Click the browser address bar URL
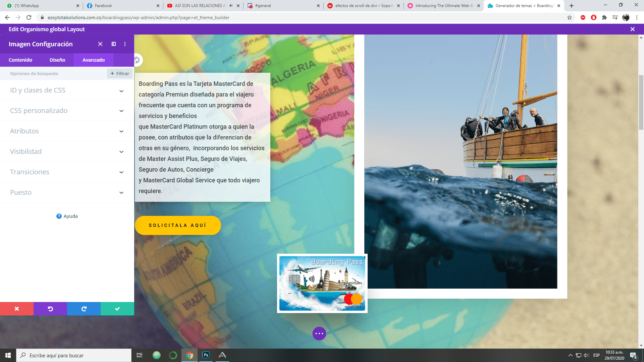Image resolution: width=644 pixels, height=362 pixels. 138,17
